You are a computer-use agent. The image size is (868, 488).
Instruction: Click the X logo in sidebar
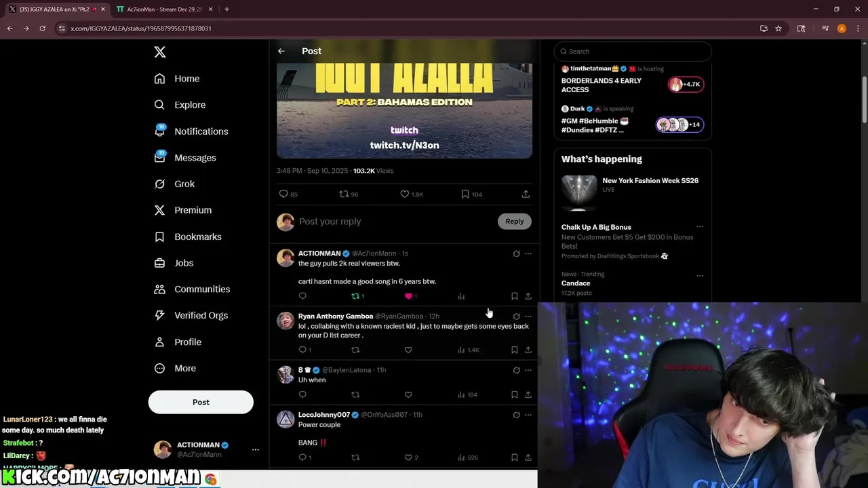160,52
